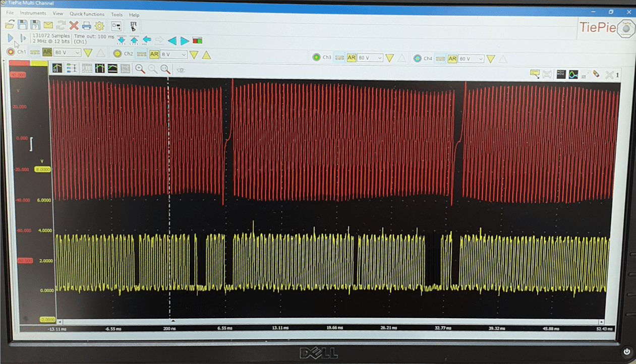Click the print icon in toolbar
The height and width of the screenshot is (364, 636).
87,26
